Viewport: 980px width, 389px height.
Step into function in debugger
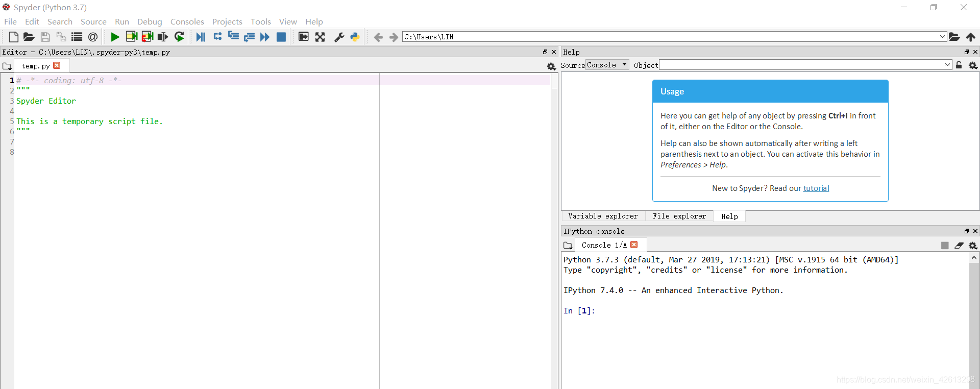(233, 37)
